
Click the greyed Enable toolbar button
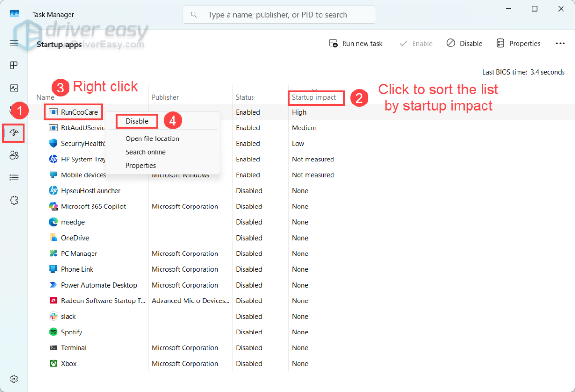pyautogui.click(x=416, y=43)
